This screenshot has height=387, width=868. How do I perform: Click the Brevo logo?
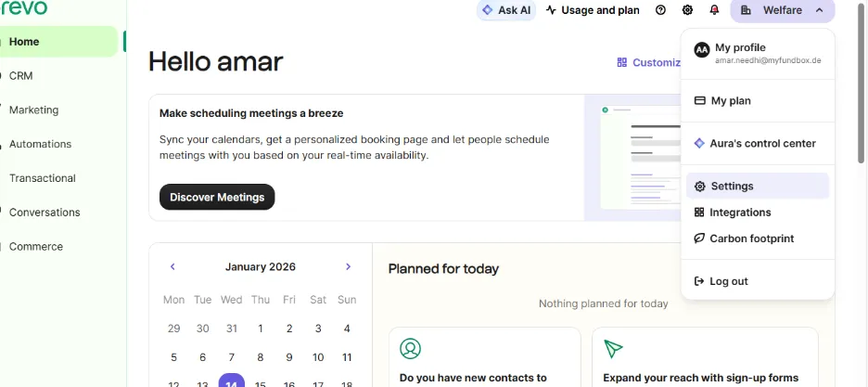(x=24, y=7)
